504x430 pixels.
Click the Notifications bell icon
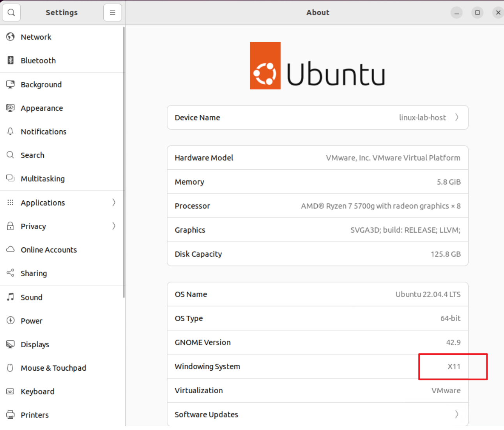tap(11, 131)
